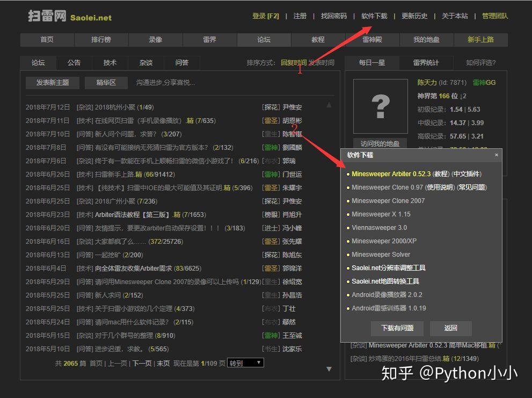Switch to the 技术 forum tab
The image size is (532, 398).
(110, 63)
